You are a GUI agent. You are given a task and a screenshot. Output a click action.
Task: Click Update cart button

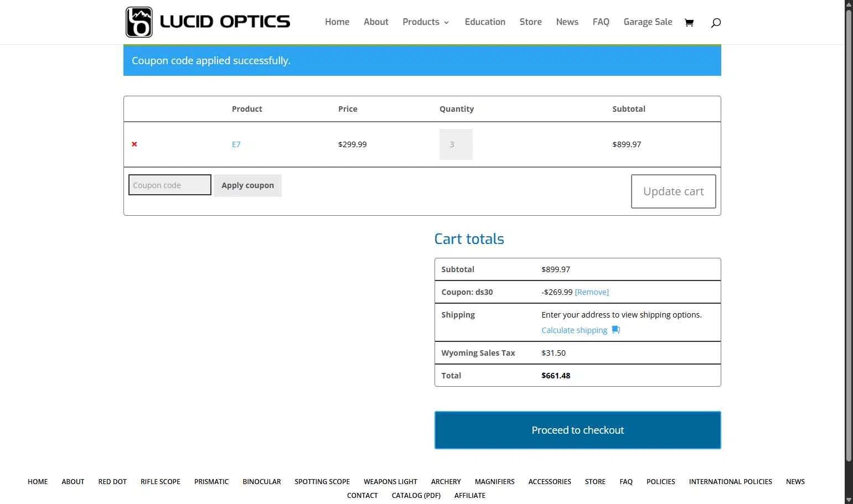coord(674,191)
